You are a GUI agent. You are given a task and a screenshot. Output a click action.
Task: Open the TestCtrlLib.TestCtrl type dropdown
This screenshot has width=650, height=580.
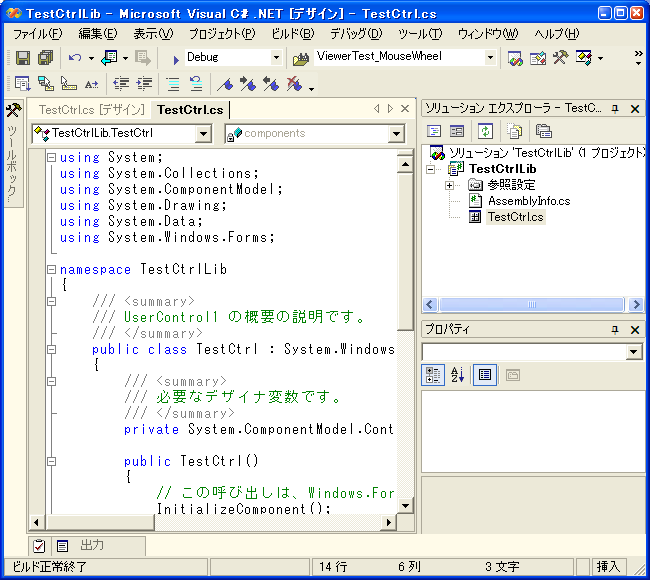point(203,133)
